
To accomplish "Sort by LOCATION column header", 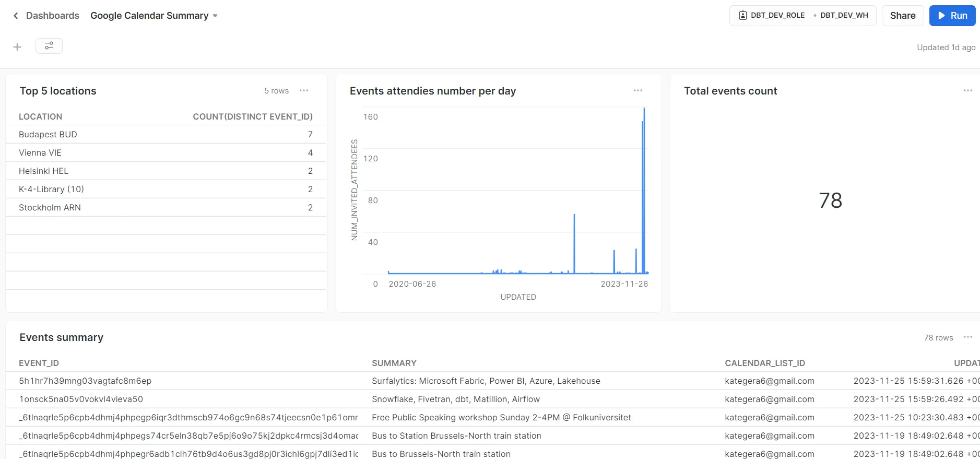I will [40, 116].
